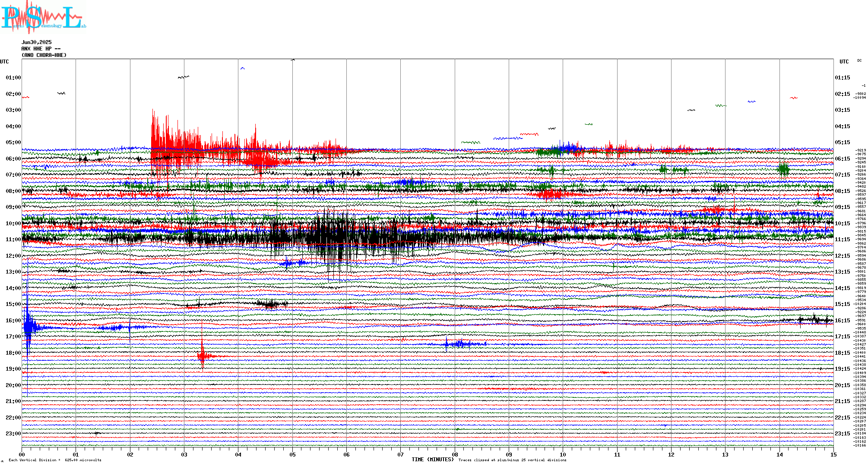Select the 09:00 hour label

13,207
